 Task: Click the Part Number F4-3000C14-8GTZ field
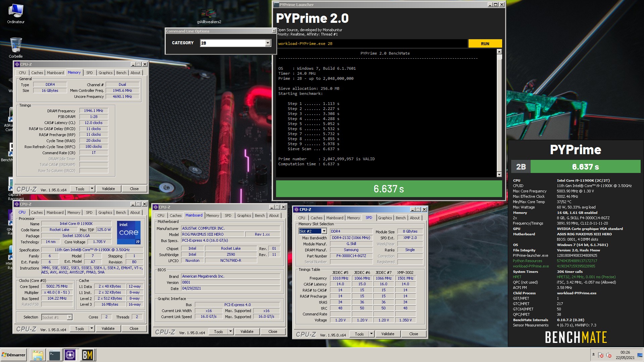[351, 256]
